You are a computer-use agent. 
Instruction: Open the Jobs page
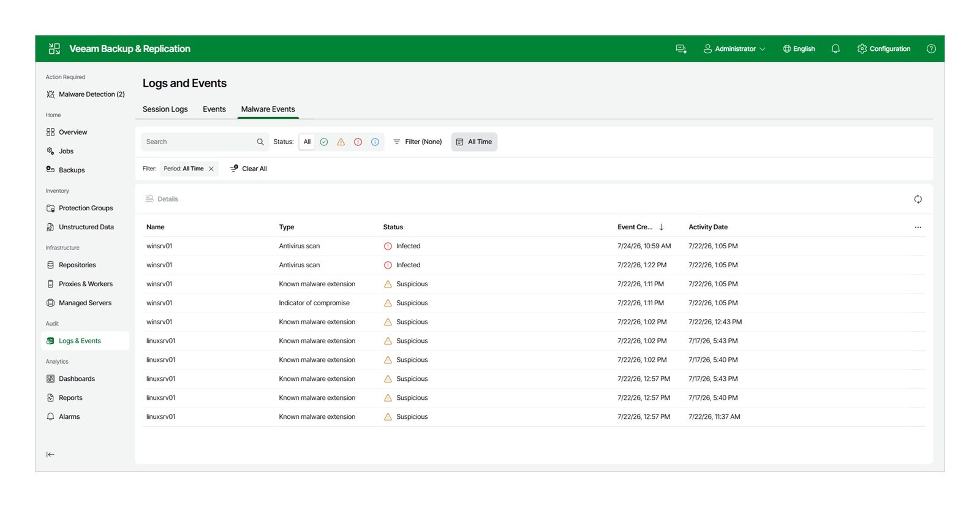click(85, 151)
